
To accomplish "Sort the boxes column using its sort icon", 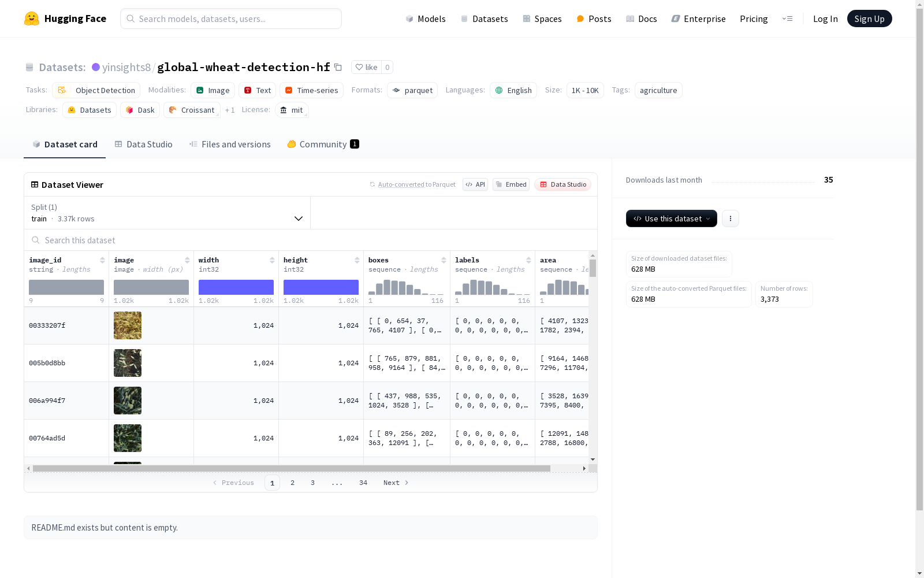I will click(x=444, y=260).
